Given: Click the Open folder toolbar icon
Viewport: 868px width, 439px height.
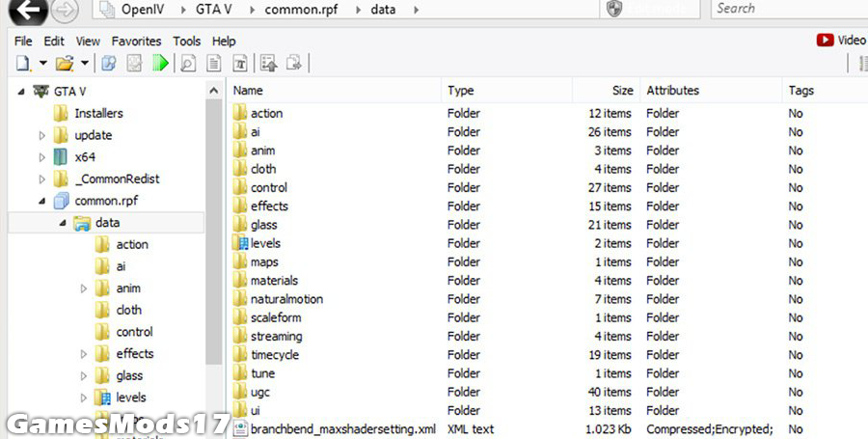Looking at the screenshot, I should 65,63.
